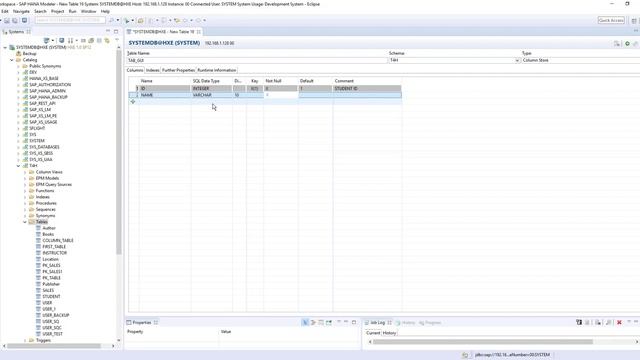Image resolution: width=640 pixels, height=360 pixels.
Task: Select the Sequences folder
Action: [45, 209]
